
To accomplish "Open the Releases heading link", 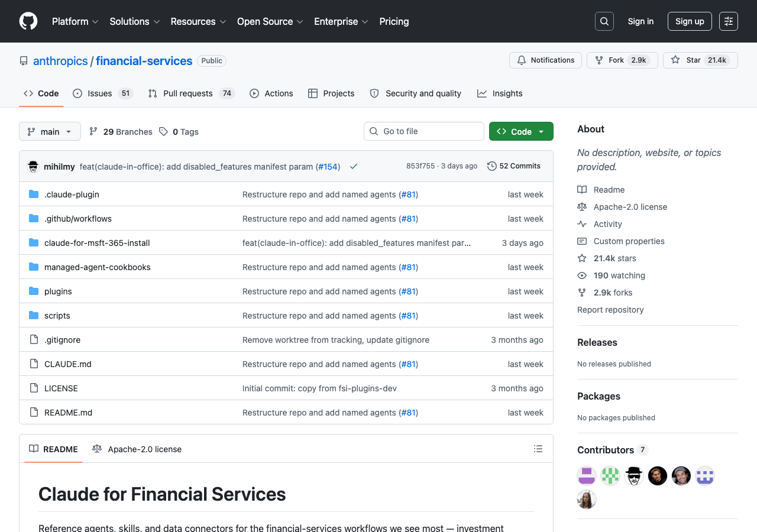I will click(x=597, y=342).
